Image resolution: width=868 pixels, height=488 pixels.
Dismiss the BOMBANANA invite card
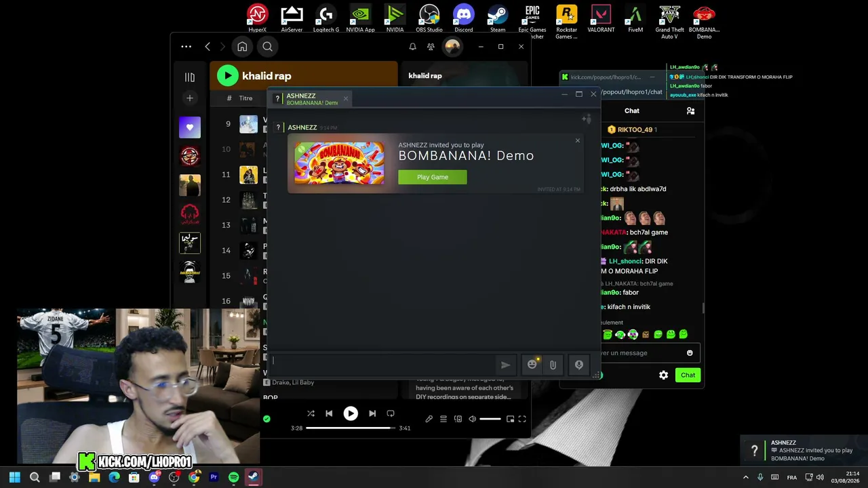click(x=578, y=141)
